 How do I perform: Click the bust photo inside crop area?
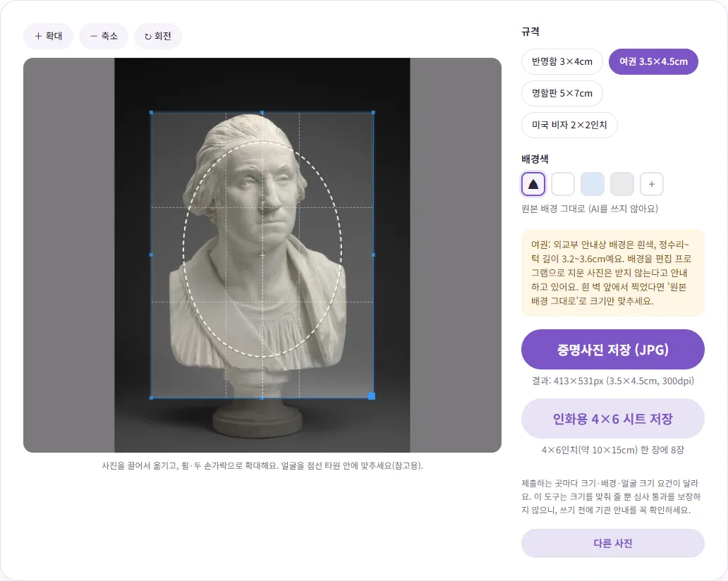point(262,255)
